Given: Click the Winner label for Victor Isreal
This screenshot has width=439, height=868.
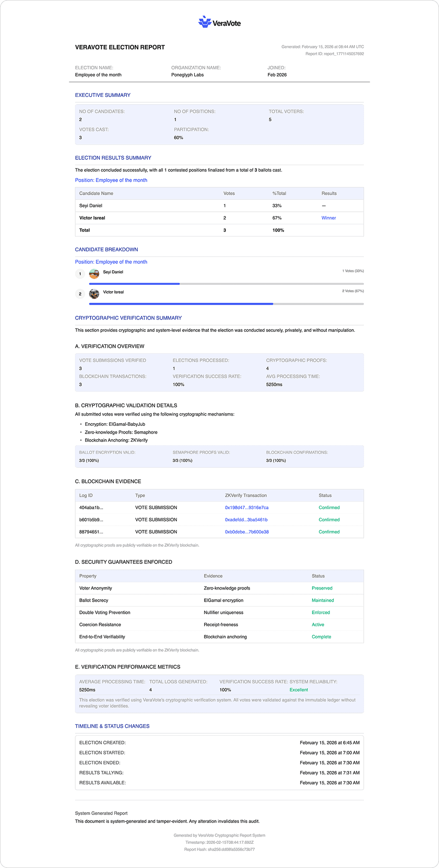Looking at the screenshot, I should coord(329,218).
